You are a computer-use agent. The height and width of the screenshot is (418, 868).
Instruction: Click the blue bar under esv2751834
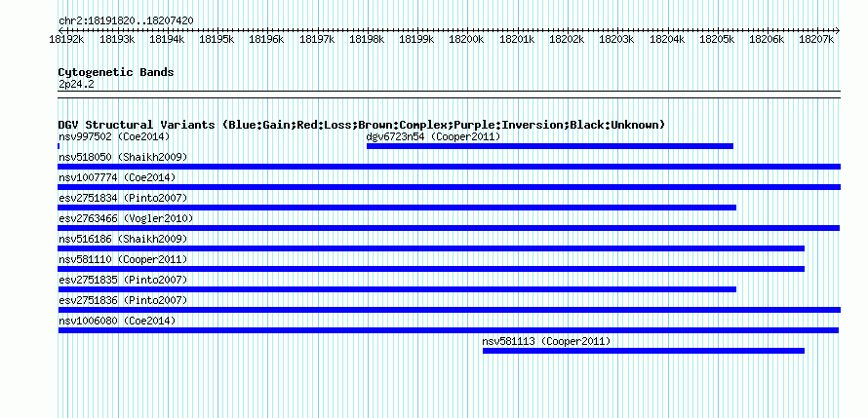397,208
